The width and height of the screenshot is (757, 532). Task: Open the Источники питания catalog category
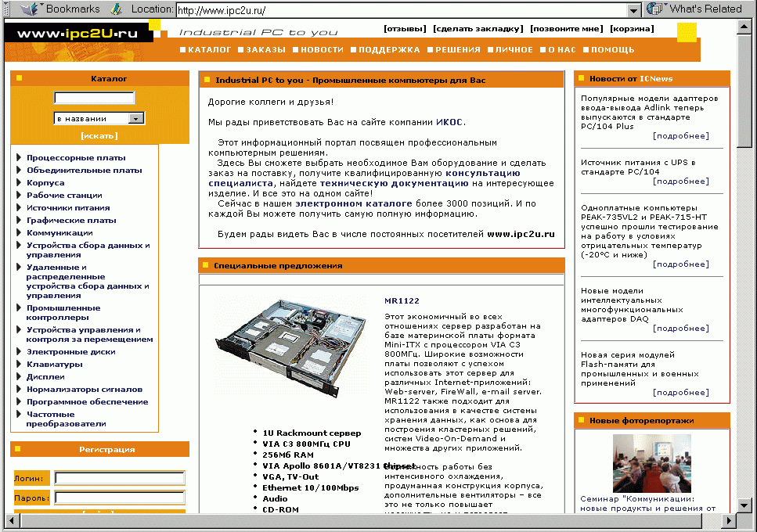point(68,208)
